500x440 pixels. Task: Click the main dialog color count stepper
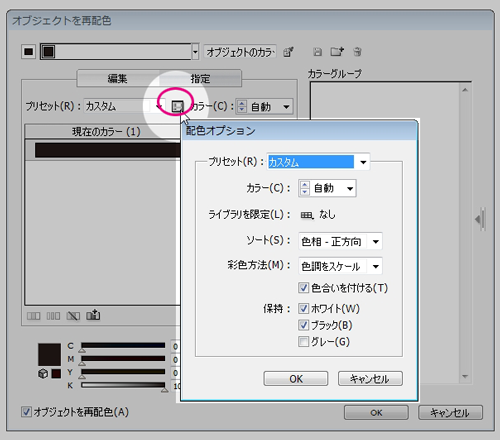242,107
